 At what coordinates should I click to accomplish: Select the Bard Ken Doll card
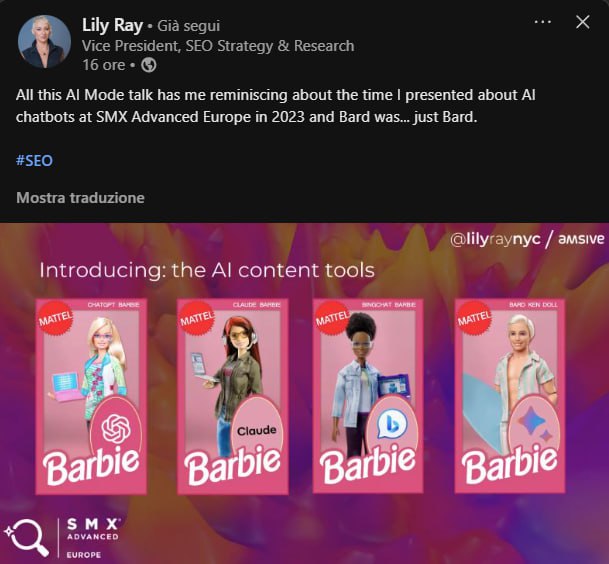coord(510,396)
